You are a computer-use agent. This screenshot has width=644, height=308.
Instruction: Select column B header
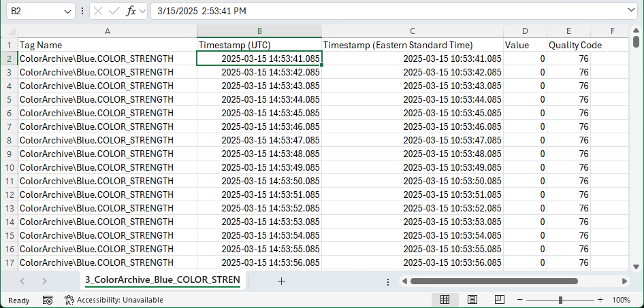(259, 31)
